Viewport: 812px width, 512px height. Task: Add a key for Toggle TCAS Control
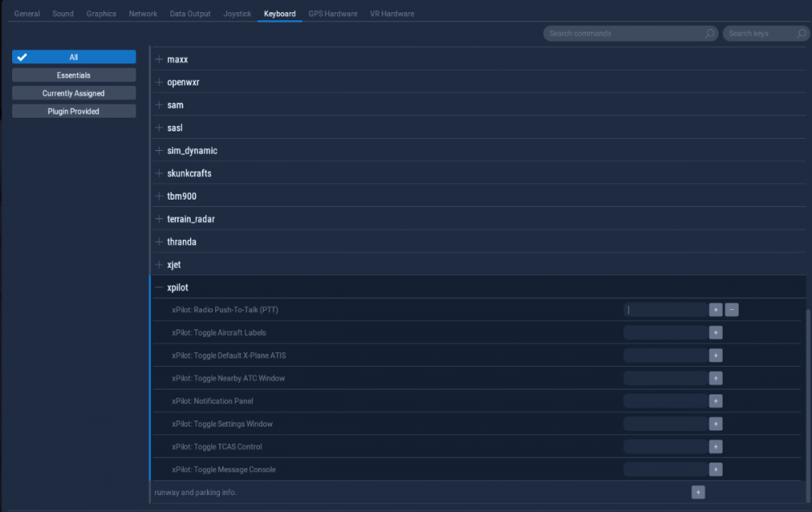pyautogui.click(x=715, y=446)
